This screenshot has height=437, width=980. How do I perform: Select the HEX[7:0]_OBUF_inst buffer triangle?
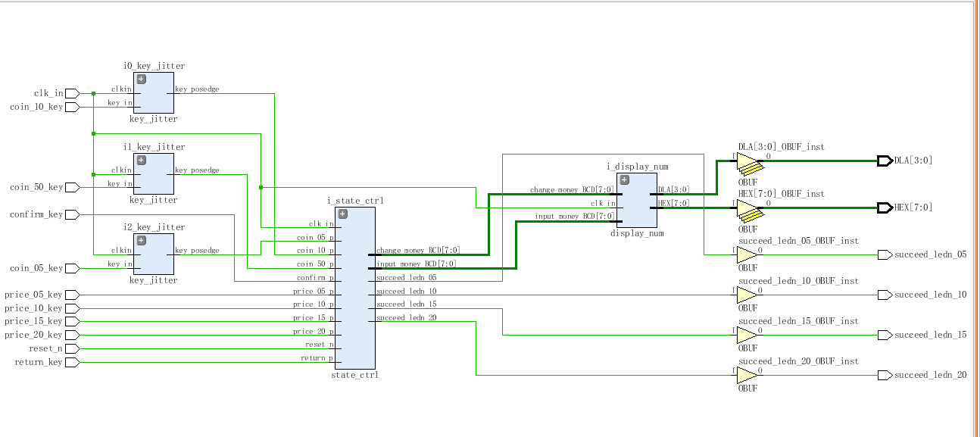[747, 208]
